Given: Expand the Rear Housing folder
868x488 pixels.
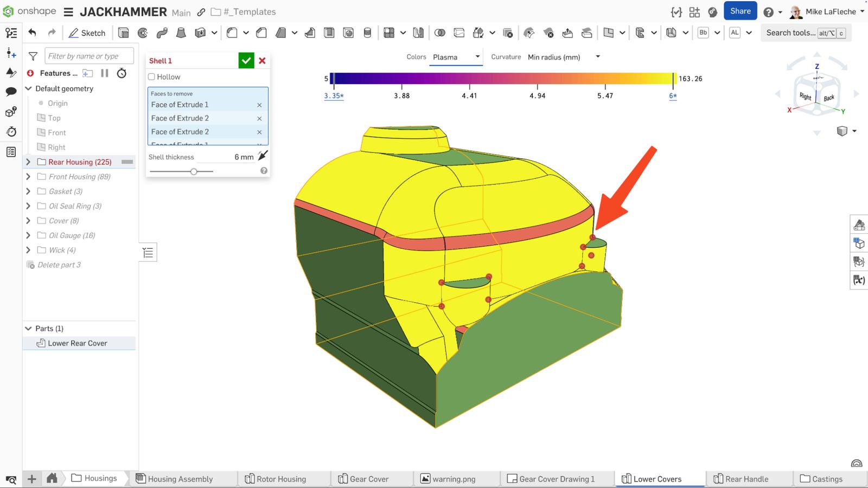Looking at the screenshot, I should click(x=28, y=162).
